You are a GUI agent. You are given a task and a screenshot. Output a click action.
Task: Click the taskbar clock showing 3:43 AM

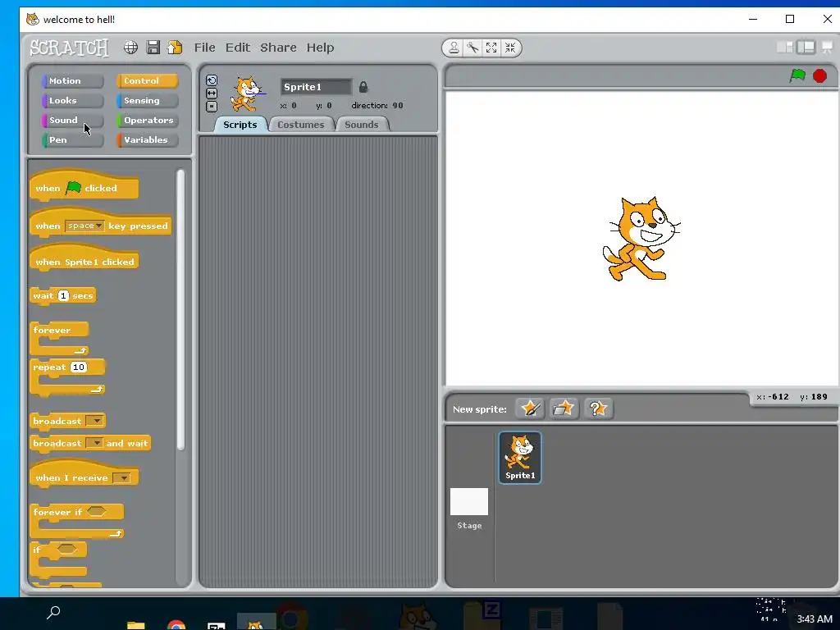(815, 619)
